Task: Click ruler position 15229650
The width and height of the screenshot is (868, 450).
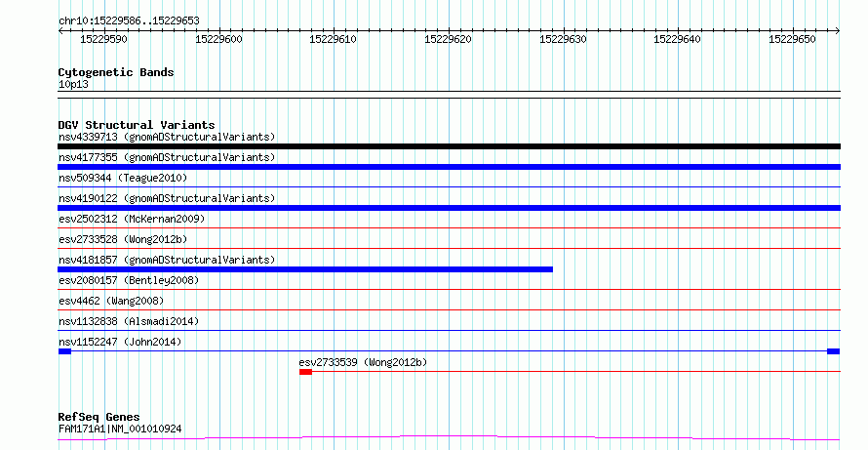Action: [792, 39]
